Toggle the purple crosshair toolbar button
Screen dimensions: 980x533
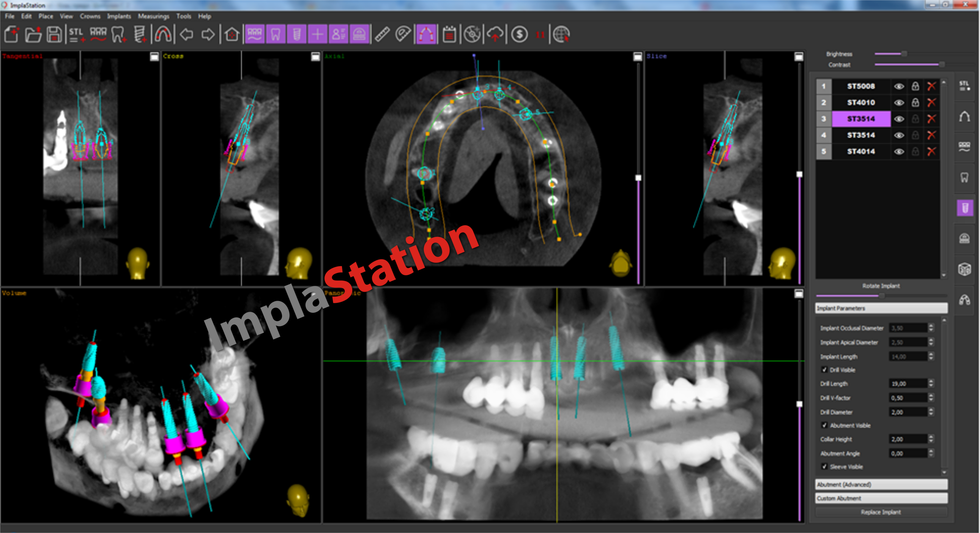[318, 34]
